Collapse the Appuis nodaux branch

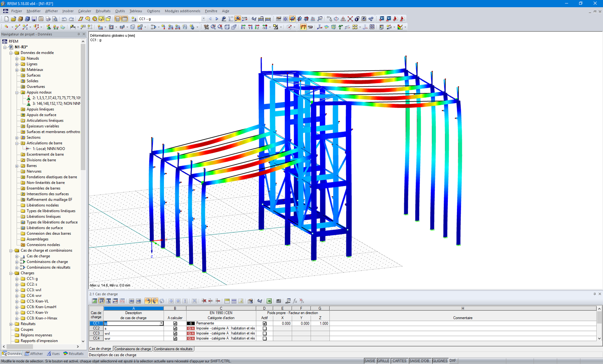[x=17, y=92]
